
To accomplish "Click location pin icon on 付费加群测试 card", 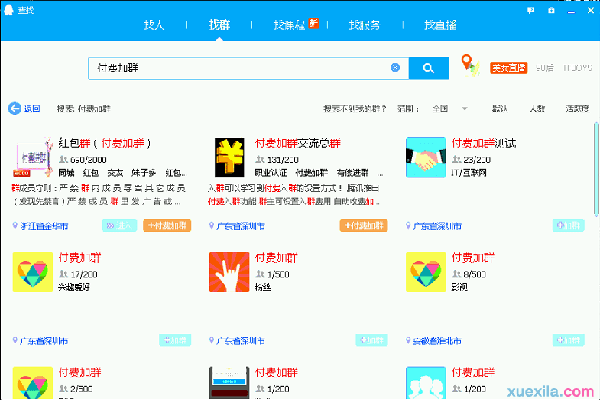I will click(408, 225).
